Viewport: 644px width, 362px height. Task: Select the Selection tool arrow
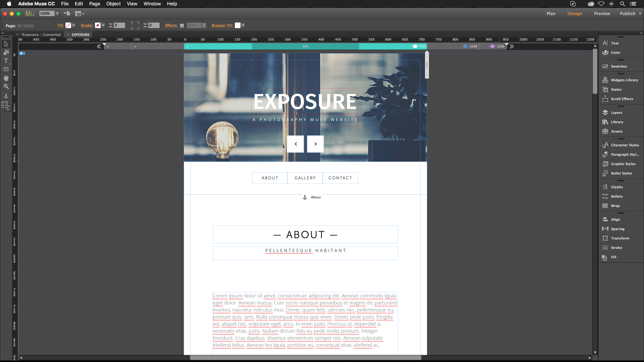(x=6, y=44)
